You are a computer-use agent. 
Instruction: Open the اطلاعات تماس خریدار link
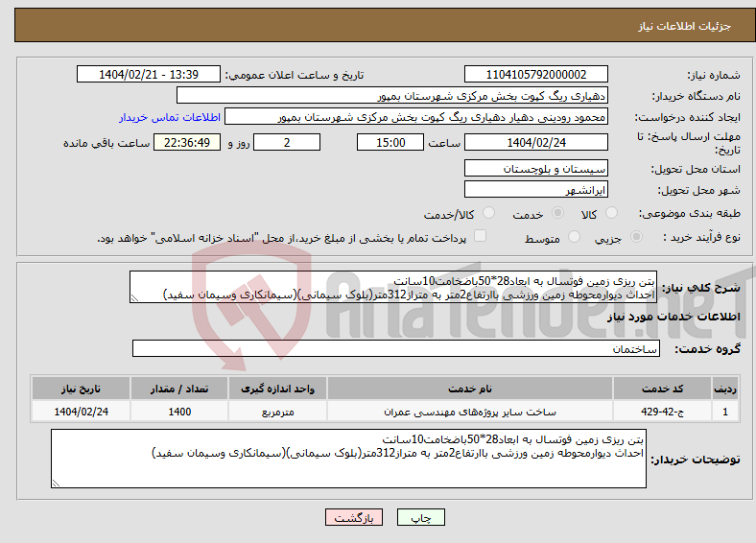coord(170,117)
